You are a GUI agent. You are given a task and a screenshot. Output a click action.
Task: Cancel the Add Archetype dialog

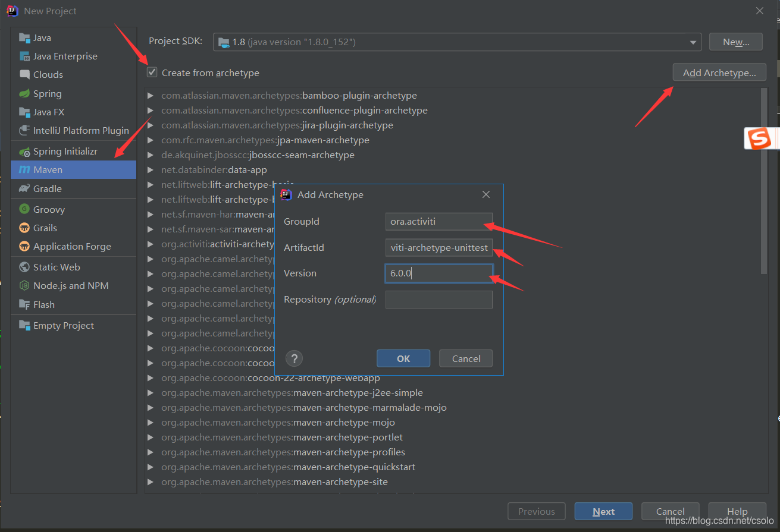[466, 358]
